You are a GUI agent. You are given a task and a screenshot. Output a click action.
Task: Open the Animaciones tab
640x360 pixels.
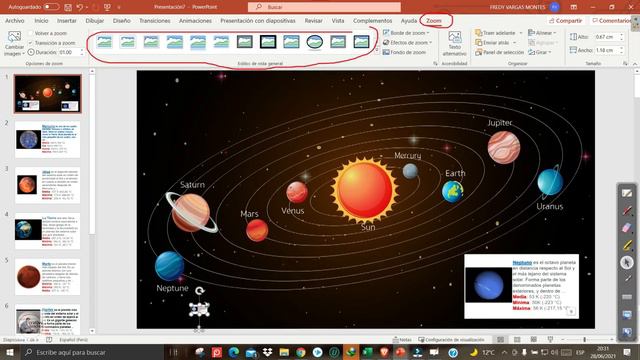(195, 20)
